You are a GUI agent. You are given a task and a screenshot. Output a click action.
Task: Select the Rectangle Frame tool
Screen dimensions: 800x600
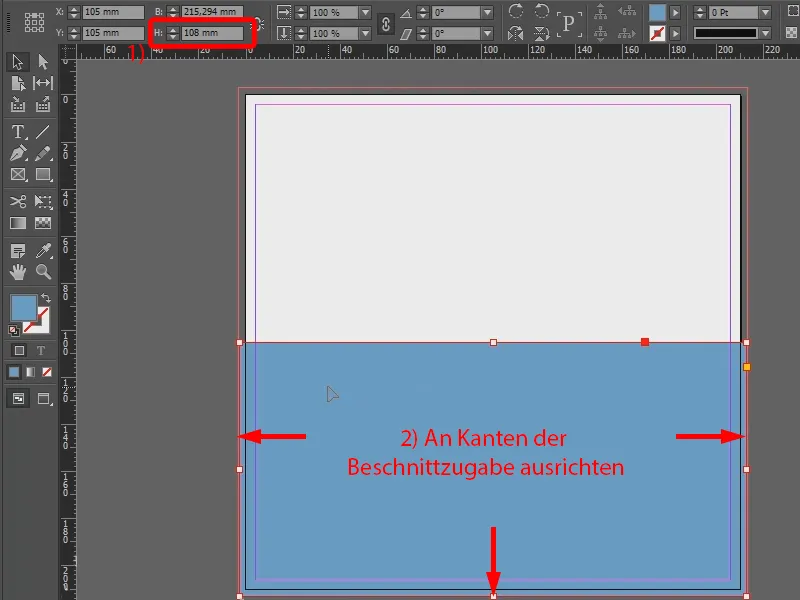click(x=17, y=174)
